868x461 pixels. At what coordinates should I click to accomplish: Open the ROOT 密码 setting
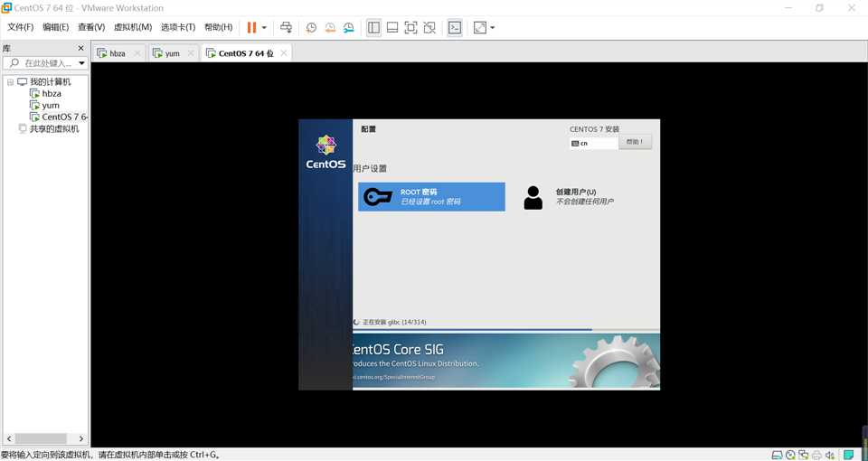[431, 196]
